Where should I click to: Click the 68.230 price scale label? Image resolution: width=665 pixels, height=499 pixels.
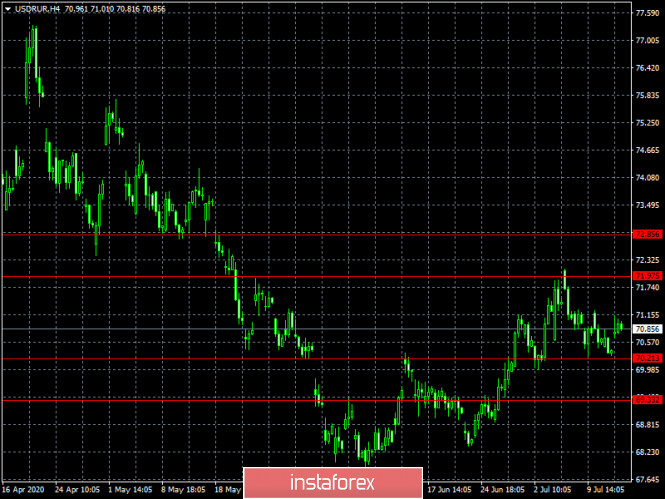tap(647, 452)
